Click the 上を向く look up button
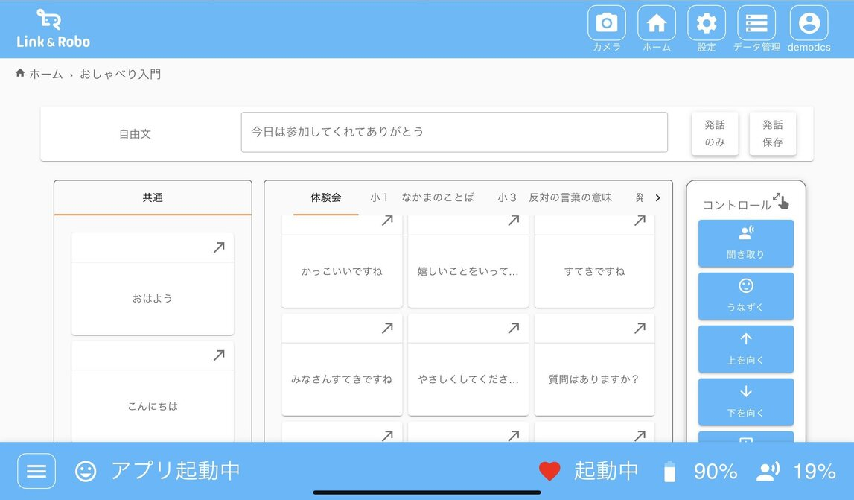Screen dimensions: 854x500 746,349
